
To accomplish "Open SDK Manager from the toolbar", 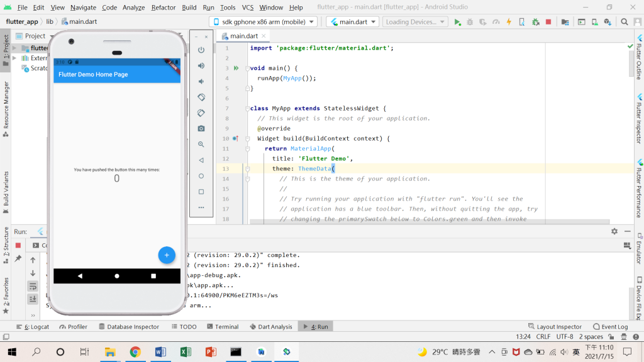I will point(608,22).
